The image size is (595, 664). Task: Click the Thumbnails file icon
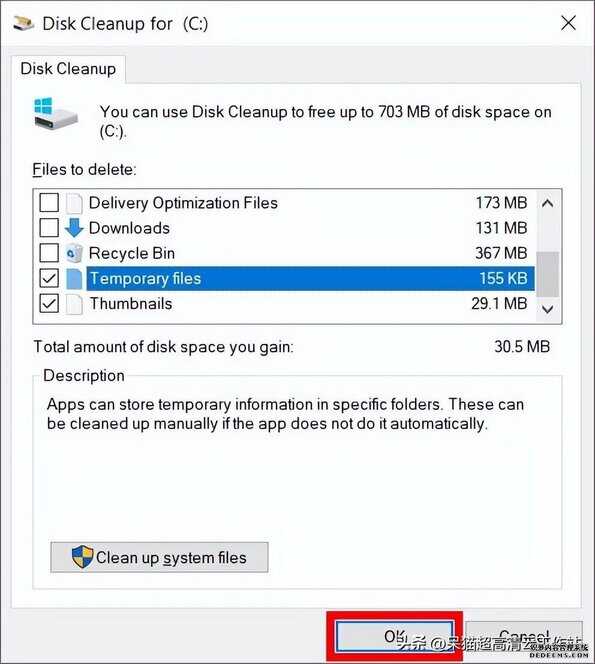(x=74, y=304)
